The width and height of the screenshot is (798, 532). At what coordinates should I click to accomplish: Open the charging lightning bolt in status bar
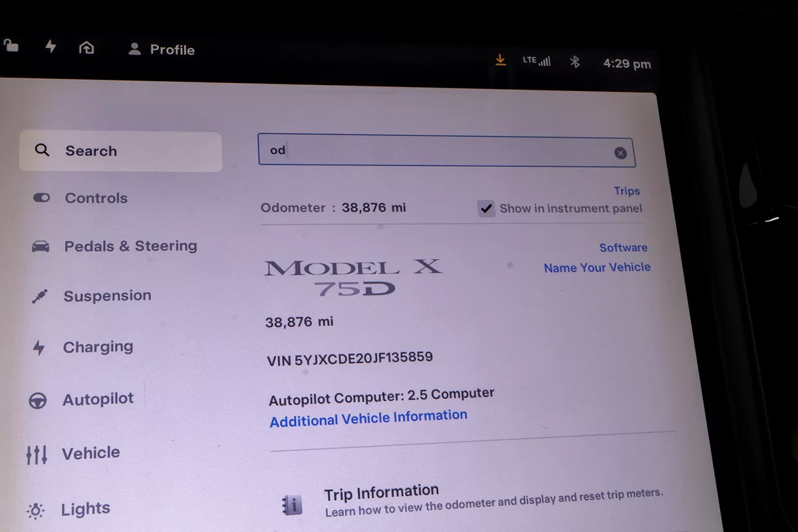(x=51, y=47)
